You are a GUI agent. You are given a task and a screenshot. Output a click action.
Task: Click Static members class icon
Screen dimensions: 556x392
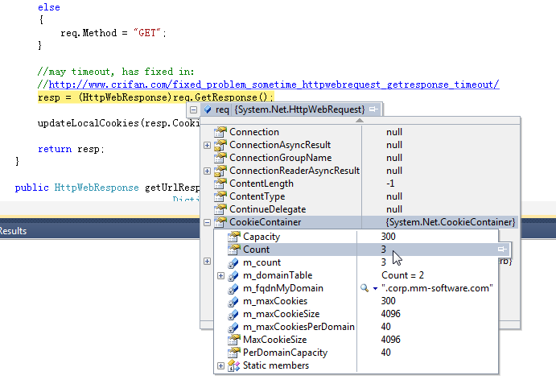pyautogui.click(x=233, y=365)
